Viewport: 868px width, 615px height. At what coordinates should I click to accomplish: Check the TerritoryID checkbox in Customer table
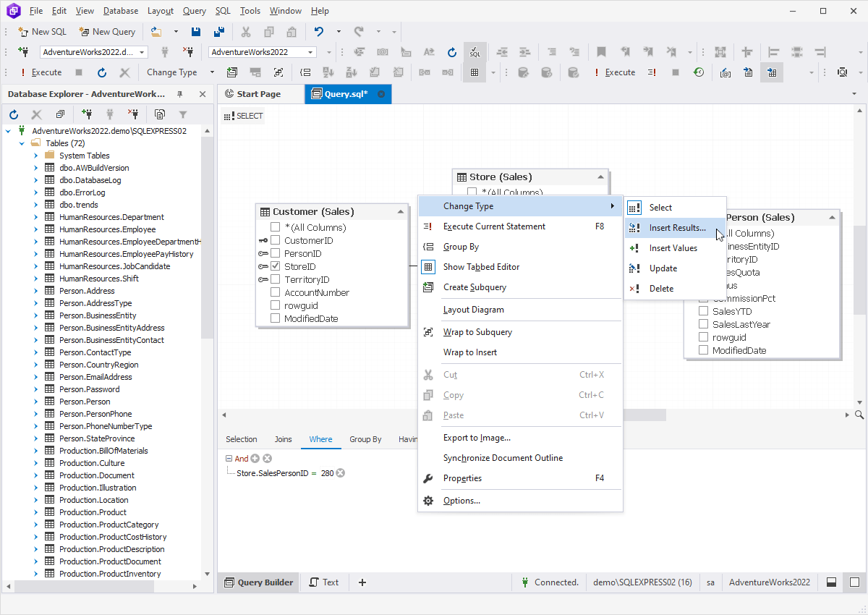pyautogui.click(x=275, y=279)
